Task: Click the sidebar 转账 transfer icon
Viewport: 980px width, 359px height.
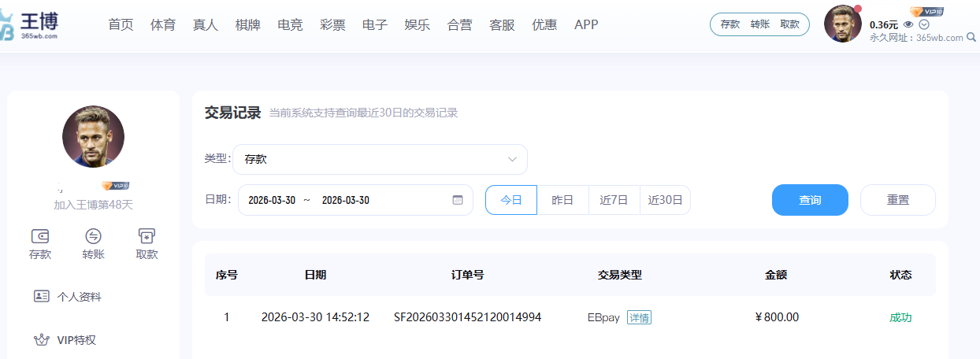Action: click(x=93, y=236)
